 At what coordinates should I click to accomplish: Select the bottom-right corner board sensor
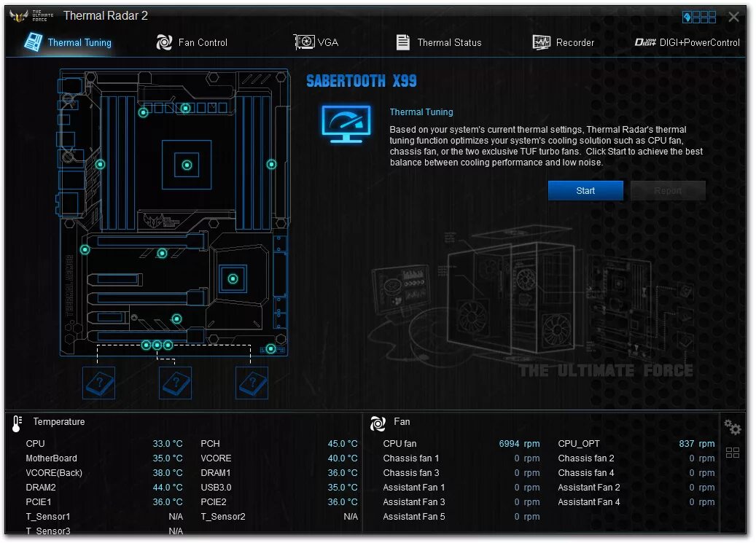click(x=271, y=348)
